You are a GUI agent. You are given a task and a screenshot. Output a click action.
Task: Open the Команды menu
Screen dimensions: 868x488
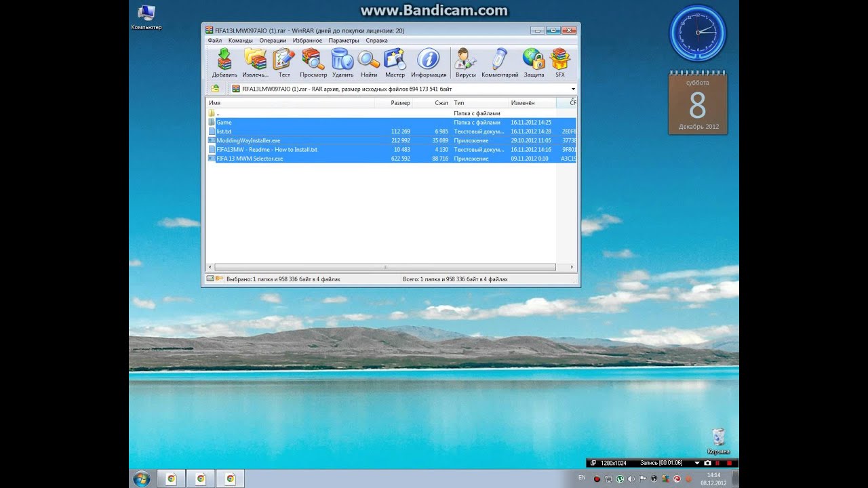pos(241,41)
